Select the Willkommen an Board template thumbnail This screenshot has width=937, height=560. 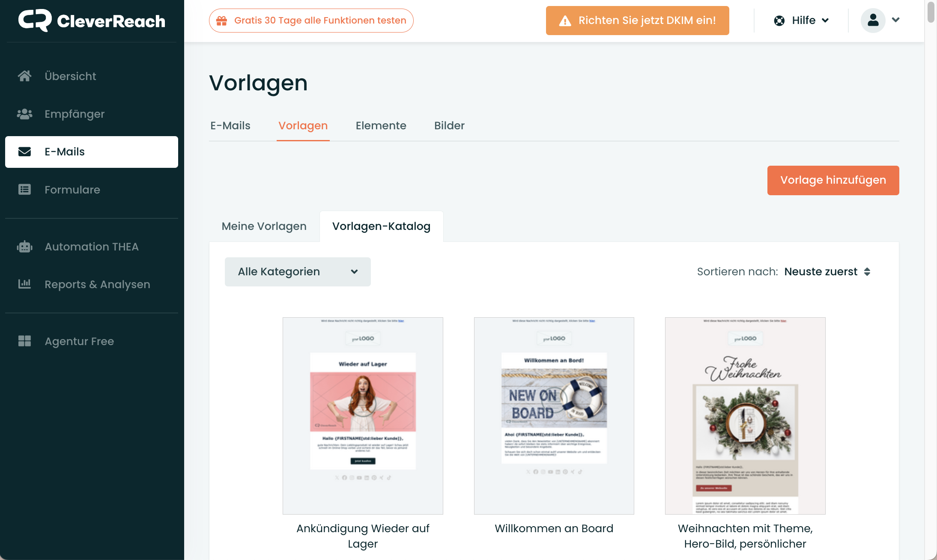pyautogui.click(x=554, y=416)
